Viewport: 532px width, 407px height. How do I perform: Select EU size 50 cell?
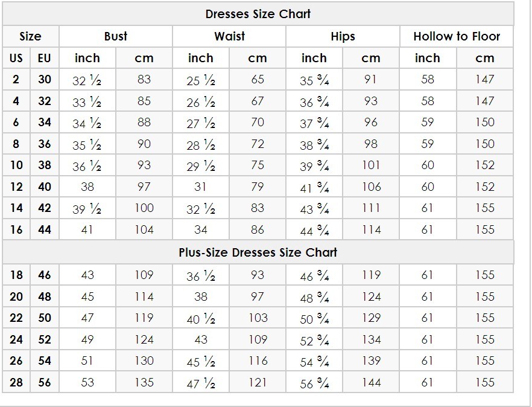pos(45,318)
